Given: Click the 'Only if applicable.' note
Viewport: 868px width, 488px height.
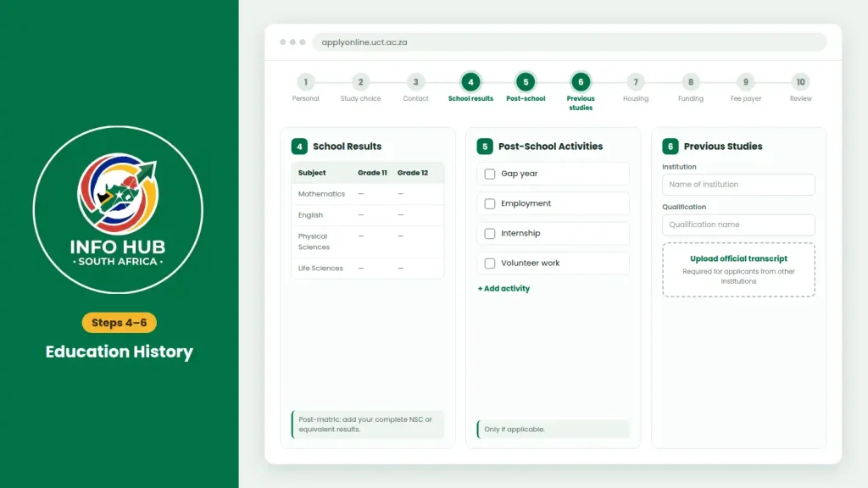Looking at the screenshot, I should pos(553,430).
